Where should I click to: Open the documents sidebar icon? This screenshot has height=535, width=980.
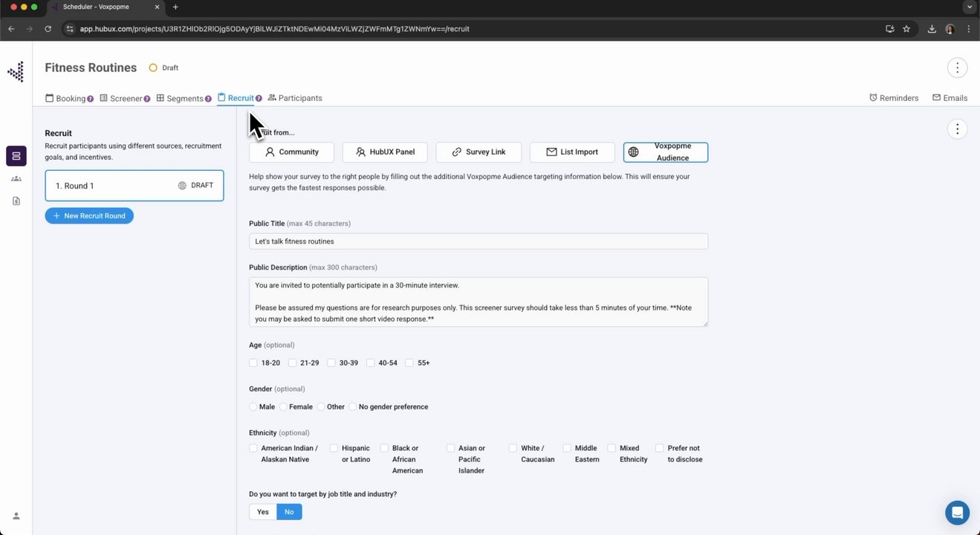click(16, 201)
